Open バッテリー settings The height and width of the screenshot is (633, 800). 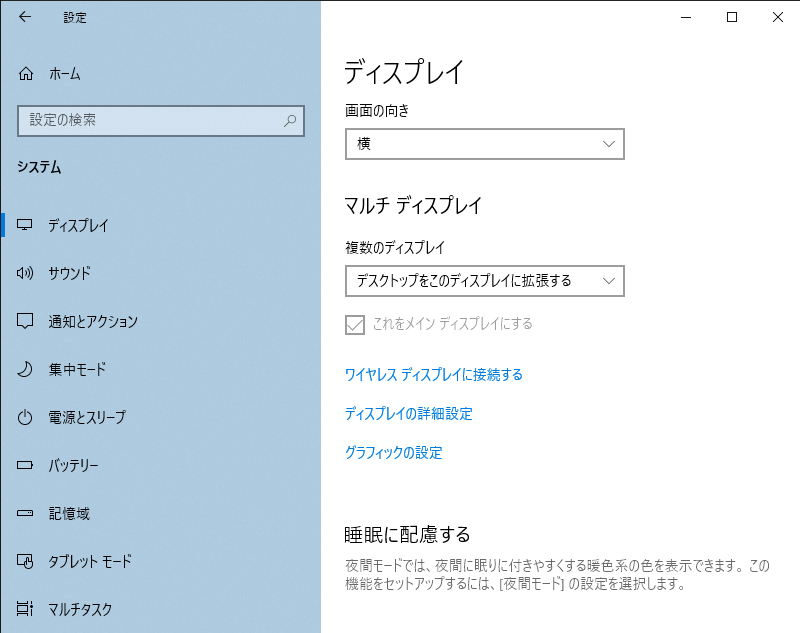coord(161,465)
